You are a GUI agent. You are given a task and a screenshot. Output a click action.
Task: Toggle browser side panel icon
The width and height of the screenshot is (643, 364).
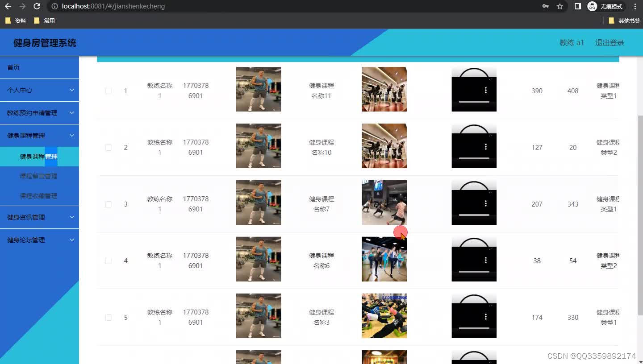coord(577,6)
